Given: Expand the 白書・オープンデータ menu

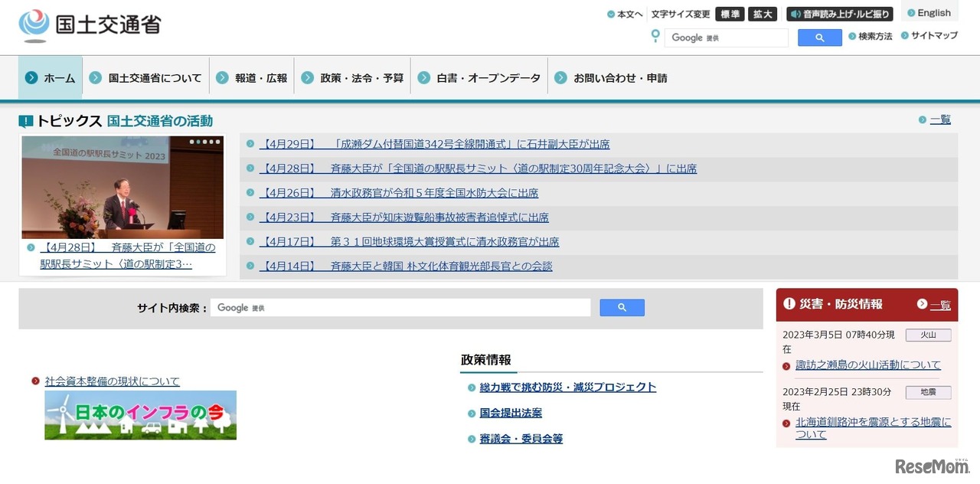Looking at the screenshot, I should pyautogui.click(x=479, y=78).
